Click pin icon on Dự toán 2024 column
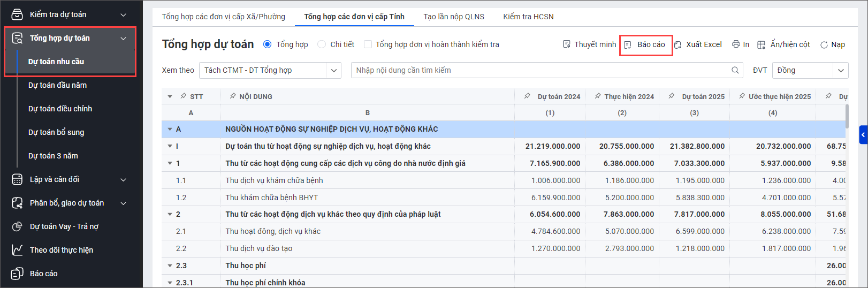Screen dimensions: 868x288 click(x=527, y=96)
